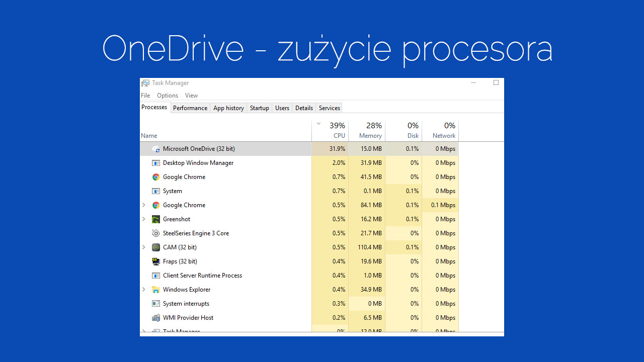Click the Windows Explorer folder icon
The image size is (644, 362).
click(156, 290)
